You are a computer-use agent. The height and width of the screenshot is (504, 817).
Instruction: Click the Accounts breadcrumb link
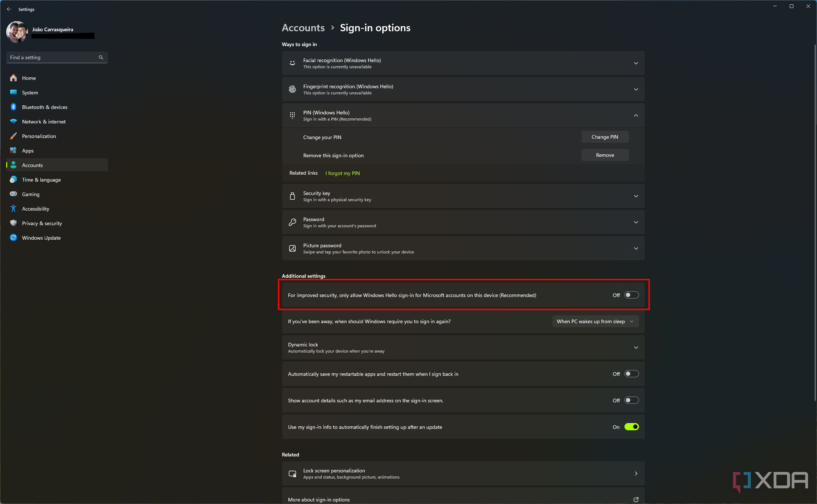(x=303, y=28)
